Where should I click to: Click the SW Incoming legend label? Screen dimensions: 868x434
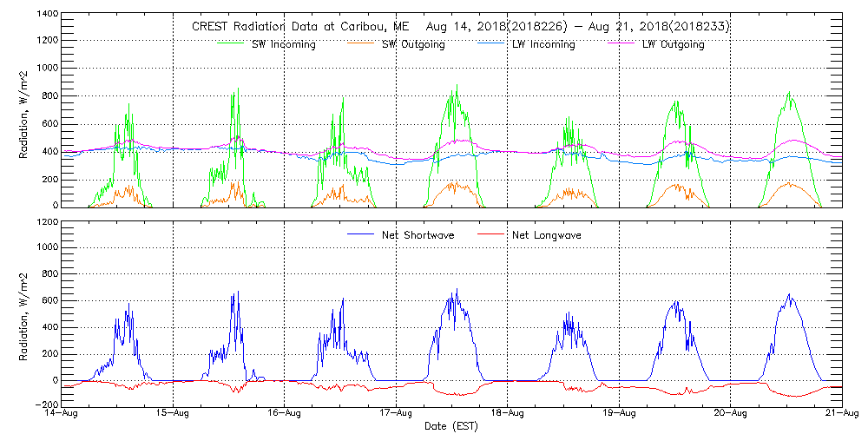pos(282,44)
